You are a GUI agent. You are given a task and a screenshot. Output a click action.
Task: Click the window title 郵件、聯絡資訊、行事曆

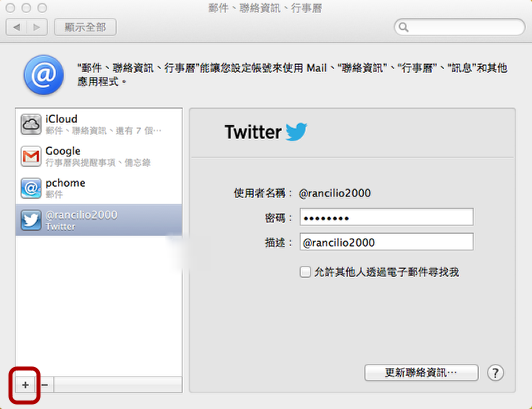coord(265,8)
